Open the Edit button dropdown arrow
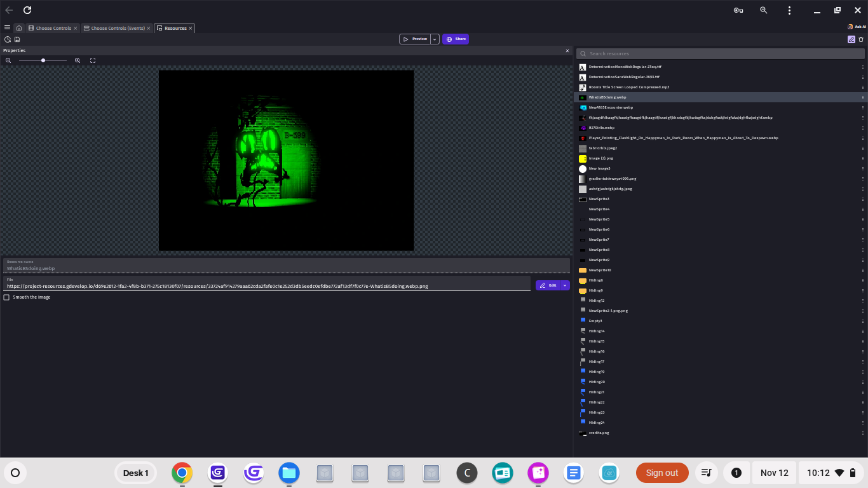 click(565, 285)
